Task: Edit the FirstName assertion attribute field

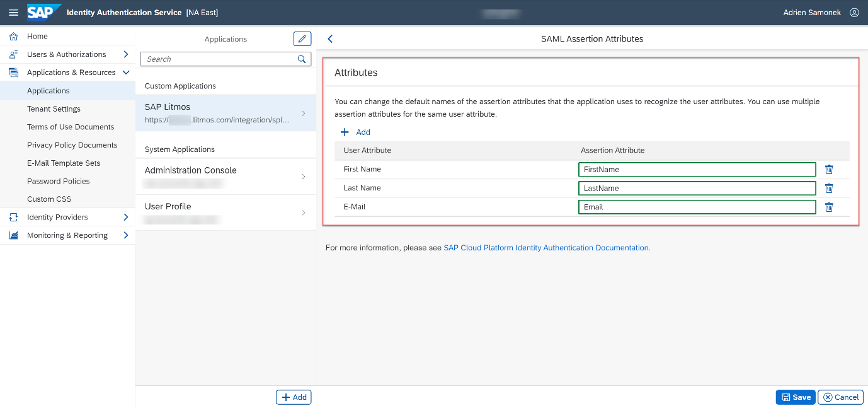Action: [x=697, y=170]
